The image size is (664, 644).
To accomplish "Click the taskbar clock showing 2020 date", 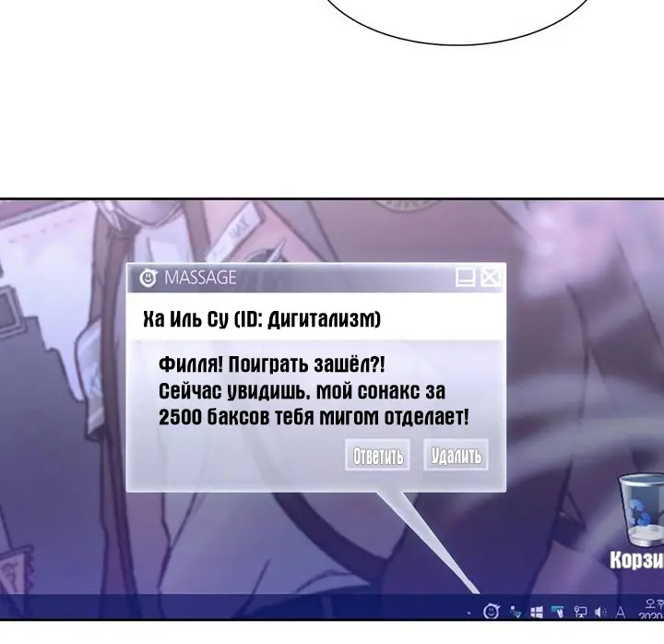I will [651, 610].
